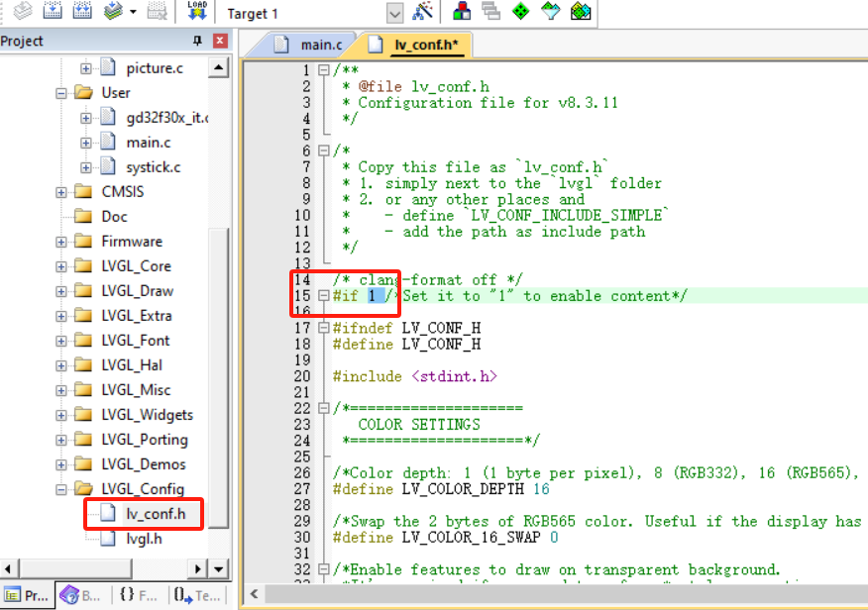
Task: Expand the LVGL_Demos folder
Action: (x=60, y=465)
